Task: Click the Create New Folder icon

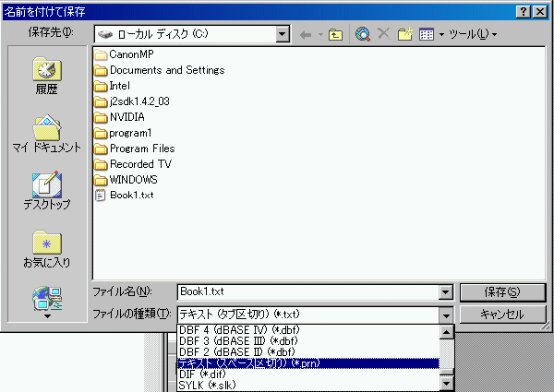Action: 403,34
